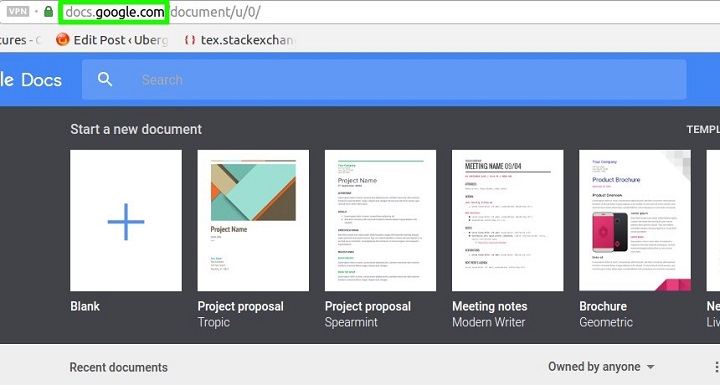Click the Geometric subtitle text
This screenshot has height=385, width=720.
(606, 322)
